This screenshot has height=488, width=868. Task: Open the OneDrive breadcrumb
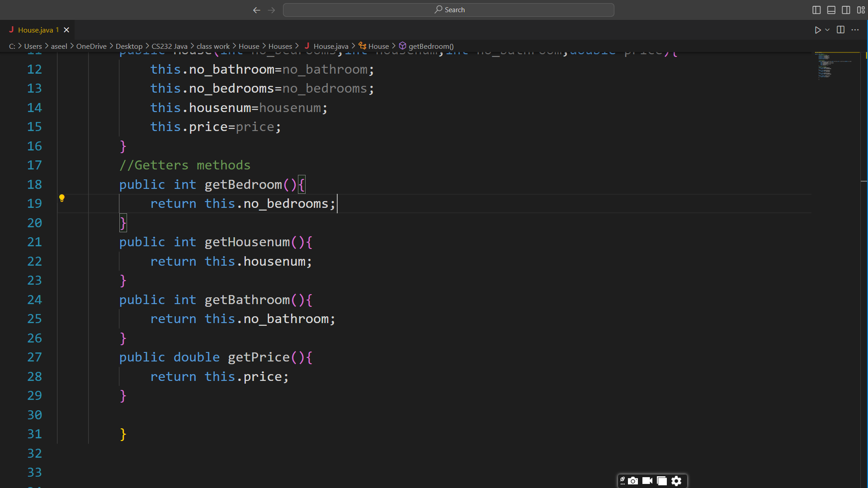[91, 46]
